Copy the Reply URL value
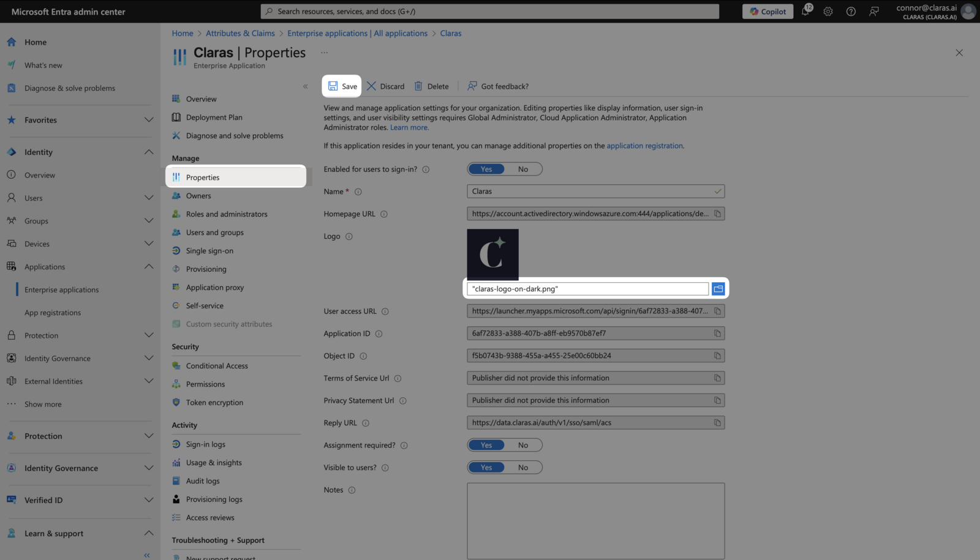 pos(717,423)
